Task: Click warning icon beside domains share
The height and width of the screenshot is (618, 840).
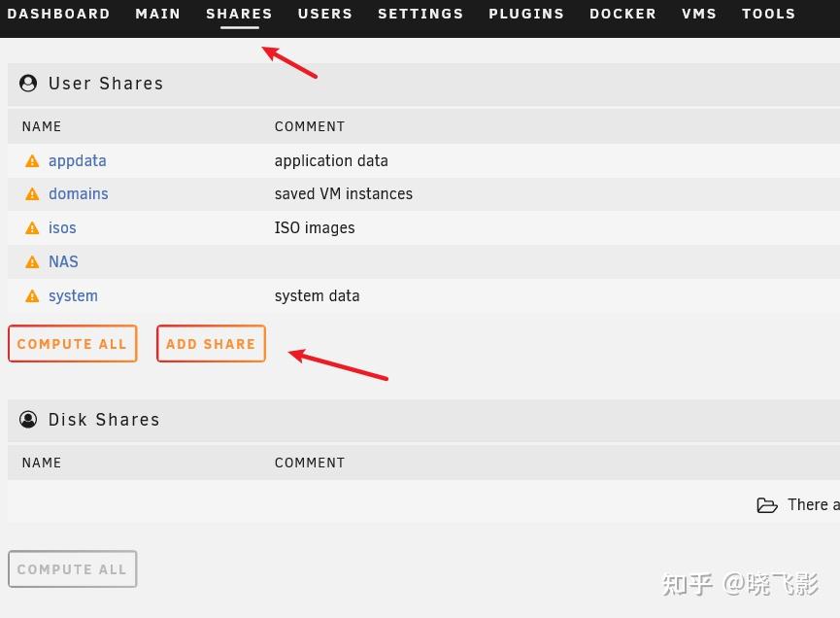Action: [32, 194]
